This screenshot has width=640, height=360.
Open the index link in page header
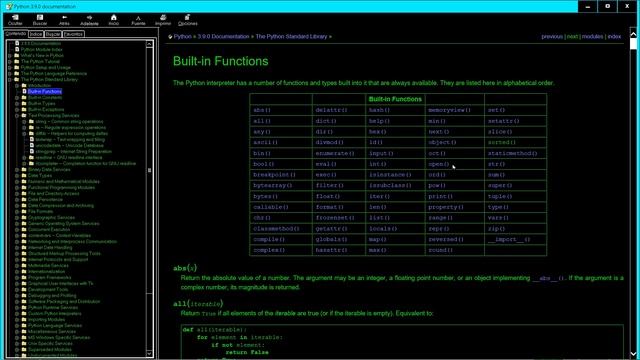tap(614, 36)
